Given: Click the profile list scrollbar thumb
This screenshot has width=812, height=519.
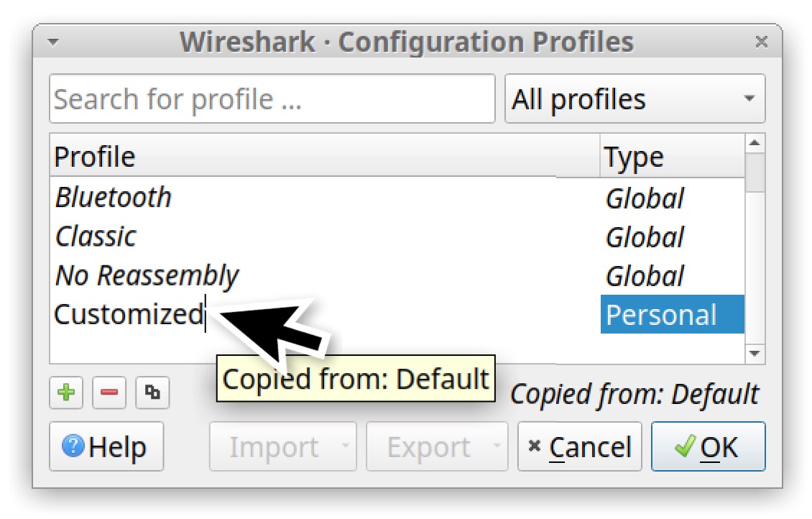Looking at the screenshot, I should 755,173.
